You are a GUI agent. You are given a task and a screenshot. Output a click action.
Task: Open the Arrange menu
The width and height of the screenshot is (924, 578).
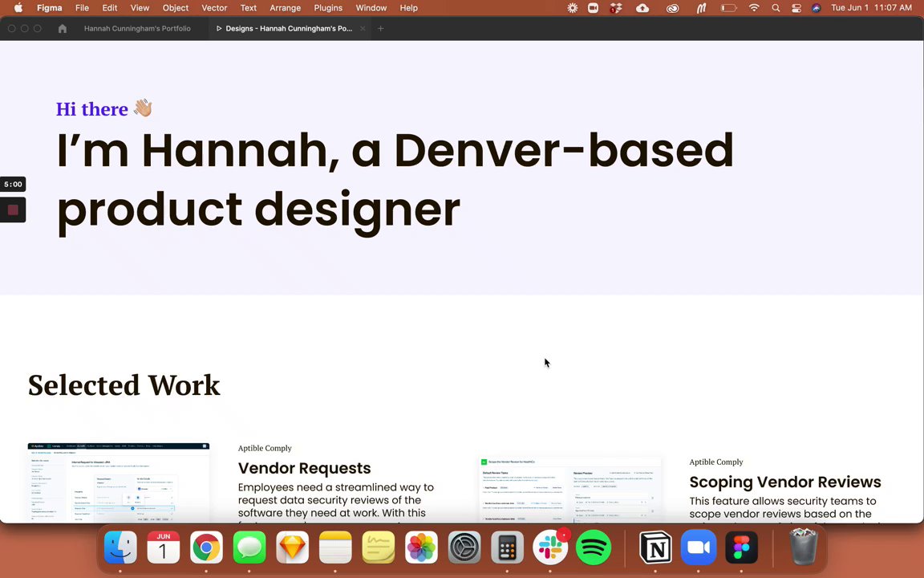click(286, 8)
